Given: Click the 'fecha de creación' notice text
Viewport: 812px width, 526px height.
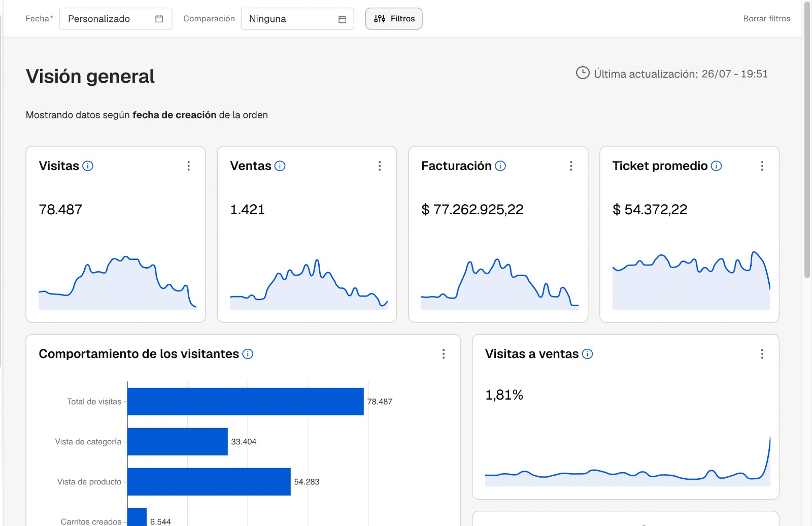Looking at the screenshot, I should [x=175, y=115].
